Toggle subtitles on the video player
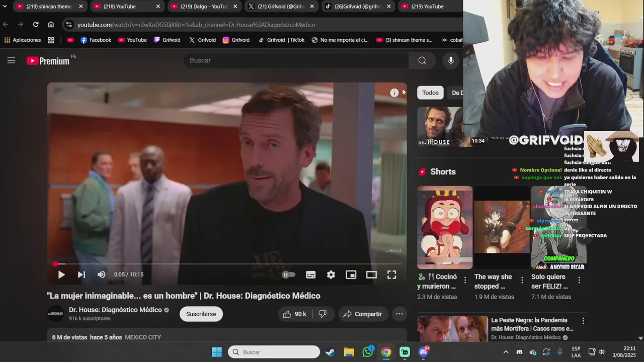 pyautogui.click(x=311, y=275)
